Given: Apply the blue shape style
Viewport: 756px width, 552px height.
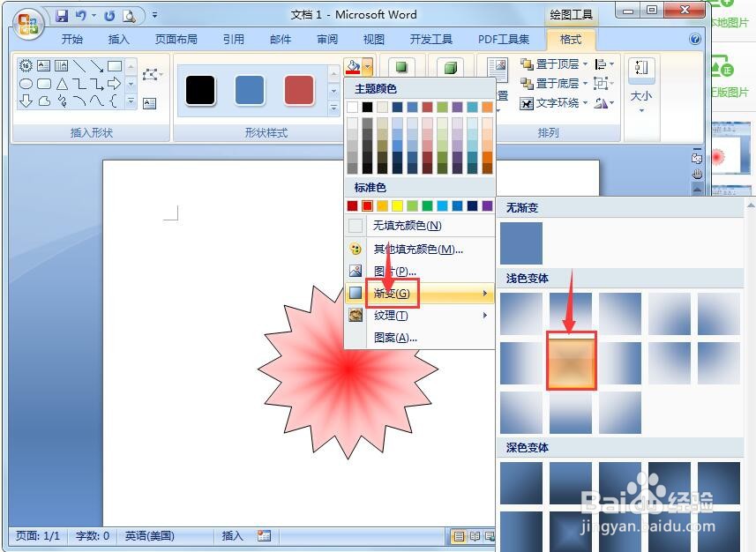Looking at the screenshot, I should pyautogui.click(x=250, y=90).
